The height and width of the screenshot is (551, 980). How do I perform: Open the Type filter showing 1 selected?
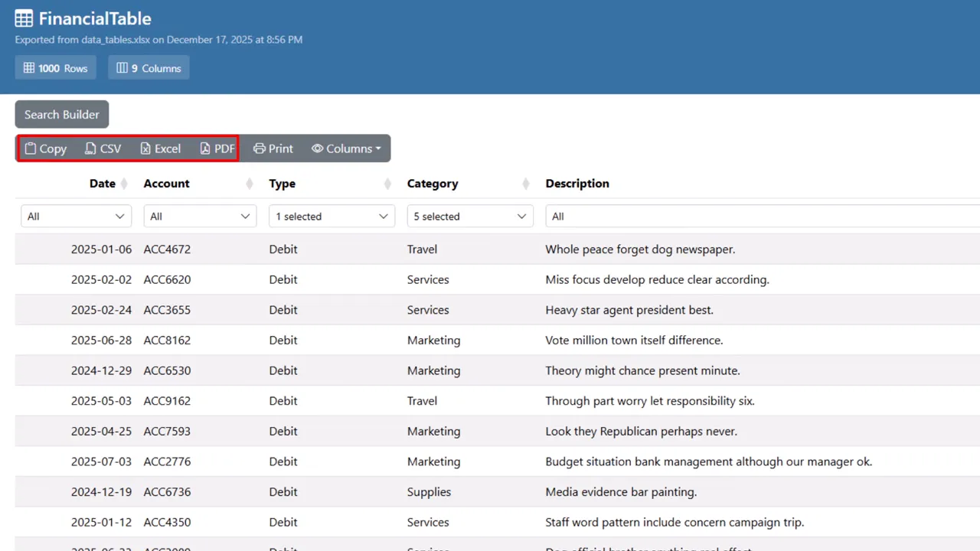coord(331,216)
